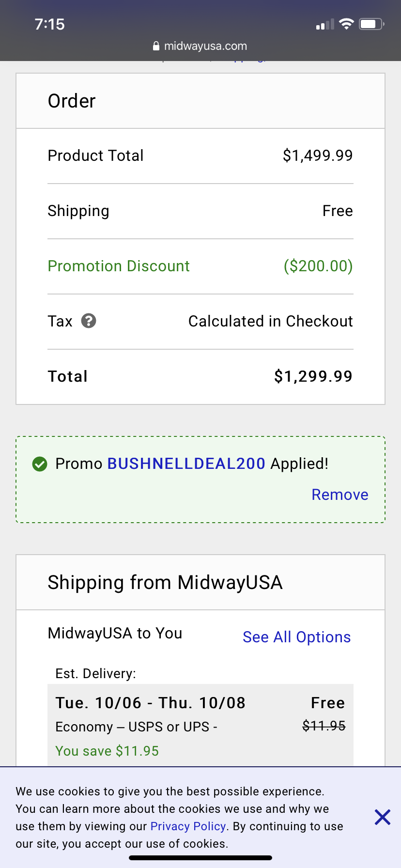The image size is (401, 868).
Task: Open the Tax help question mark icon
Action: coord(89,321)
